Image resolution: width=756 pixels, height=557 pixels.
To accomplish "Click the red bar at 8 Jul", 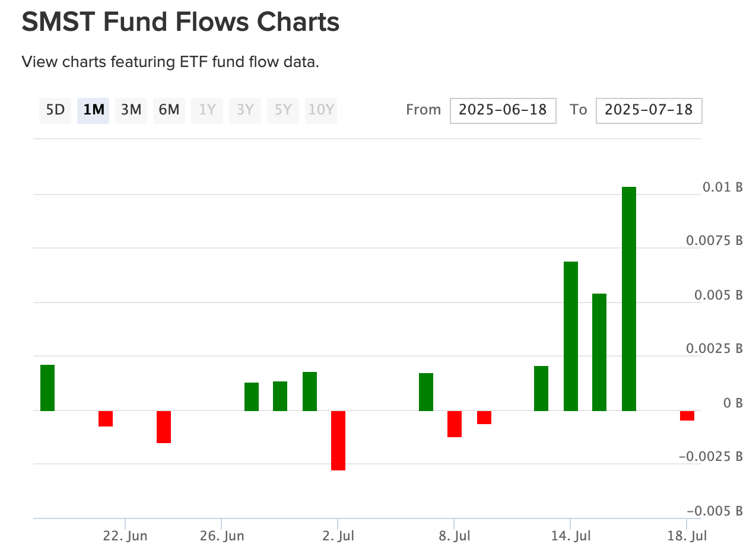I will click(455, 424).
